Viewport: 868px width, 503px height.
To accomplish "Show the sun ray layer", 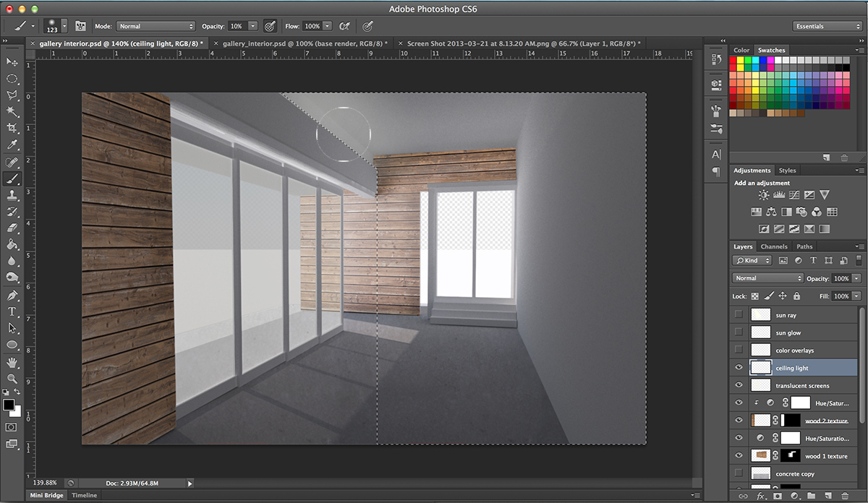I will (x=739, y=314).
